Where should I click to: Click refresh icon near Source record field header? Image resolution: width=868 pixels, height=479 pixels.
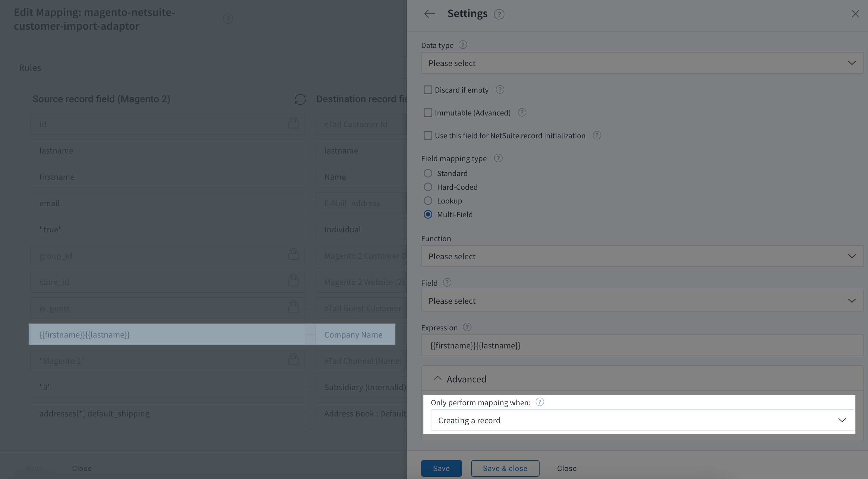[x=300, y=99]
